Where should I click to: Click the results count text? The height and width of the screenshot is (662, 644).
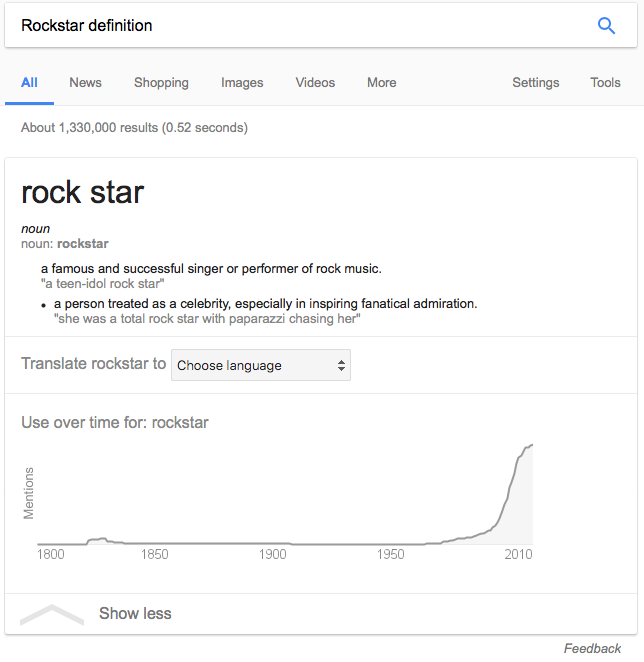pyautogui.click(x=134, y=128)
